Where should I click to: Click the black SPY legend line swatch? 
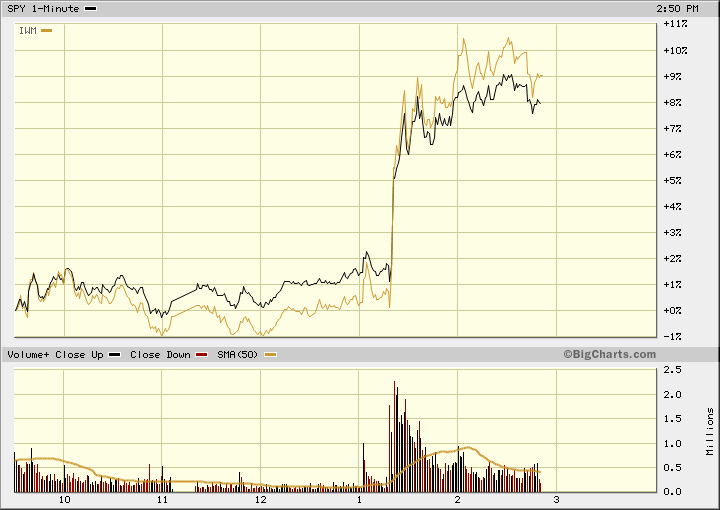(91, 8)
